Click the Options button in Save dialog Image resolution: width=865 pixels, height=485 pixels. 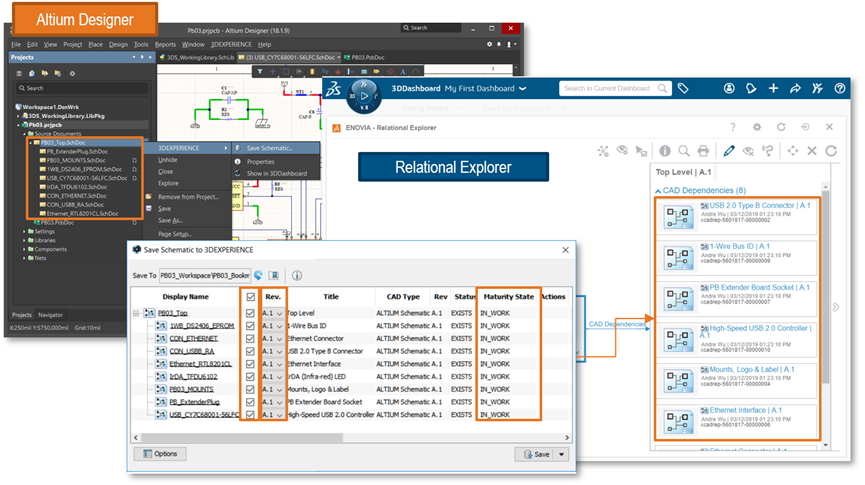point(160,454)
